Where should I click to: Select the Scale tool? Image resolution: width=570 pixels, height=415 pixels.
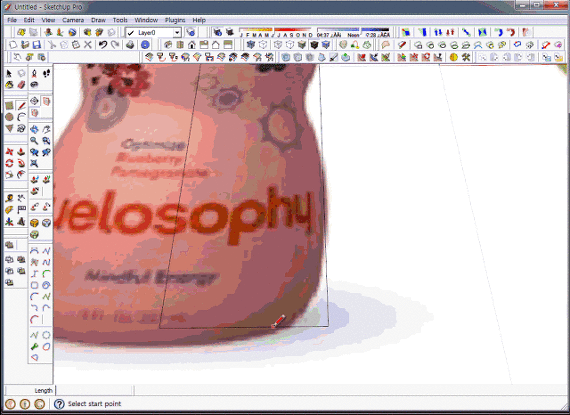coord(9,175)
